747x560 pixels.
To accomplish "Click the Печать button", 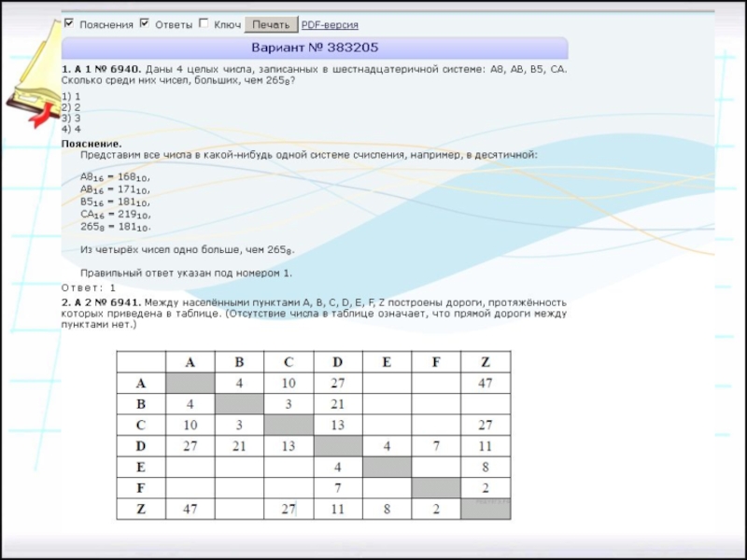I will tap(271, 24).
